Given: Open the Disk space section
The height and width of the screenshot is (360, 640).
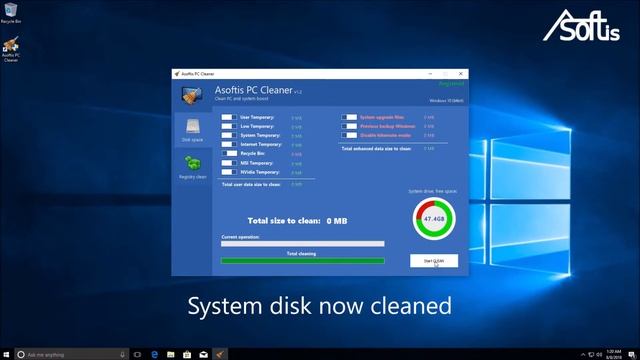Looking at the screenshot, I should 192,130.
